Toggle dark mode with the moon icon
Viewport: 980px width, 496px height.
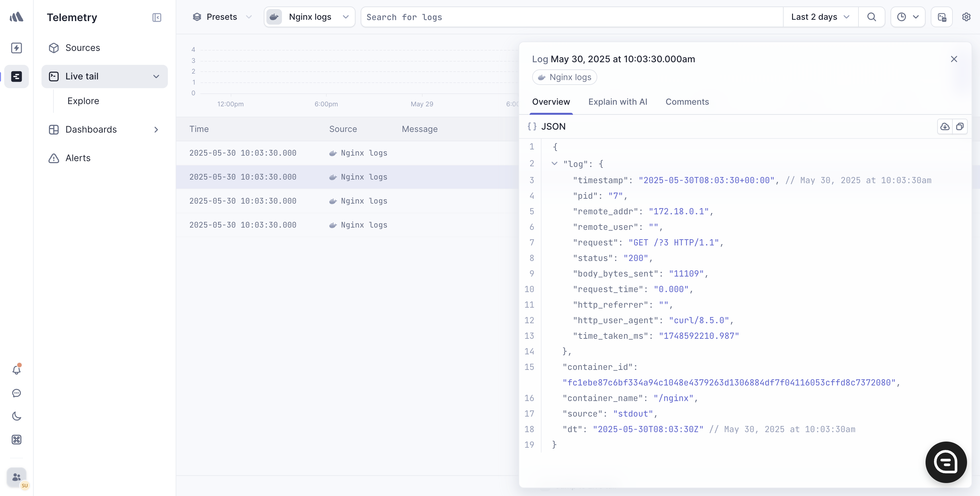pyautogui.click(x=16, y=416)
